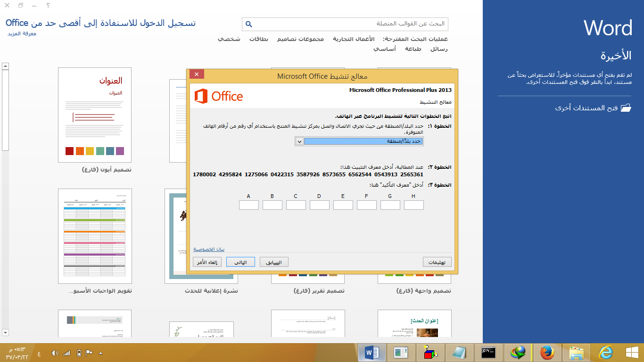Click the battery power tray icon
This screenshot has height=362, width=644.
click(79, 353)
